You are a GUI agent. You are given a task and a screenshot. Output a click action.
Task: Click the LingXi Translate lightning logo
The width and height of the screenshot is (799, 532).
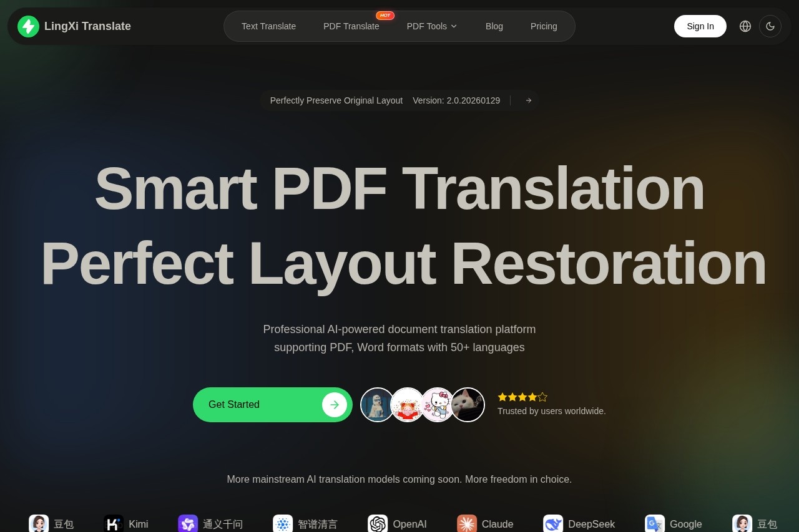coord(28,26)
